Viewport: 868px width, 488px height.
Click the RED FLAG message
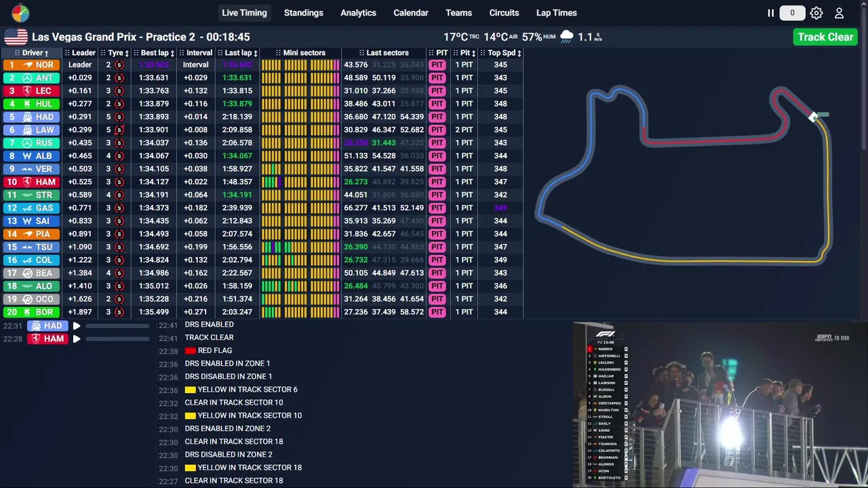(x=208, y=350)
